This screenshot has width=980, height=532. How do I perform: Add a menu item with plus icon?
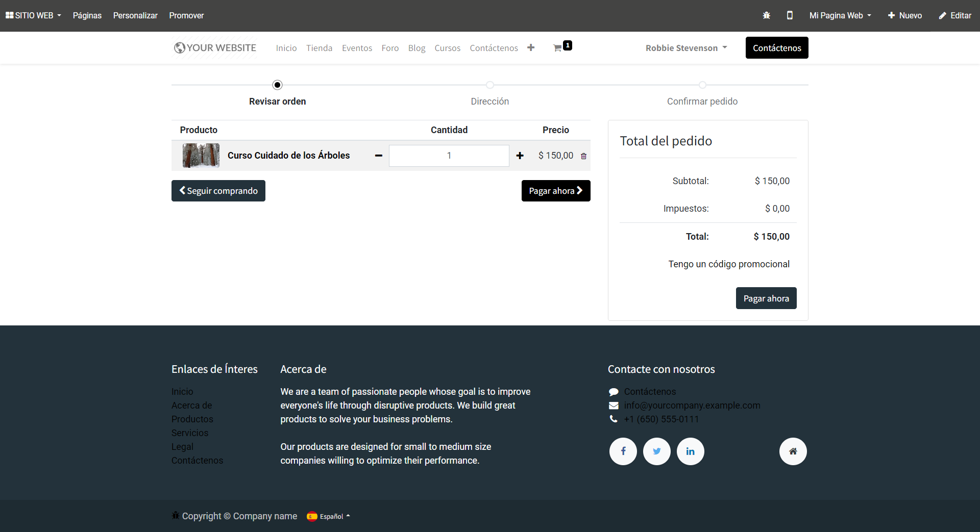click(531, 47)
